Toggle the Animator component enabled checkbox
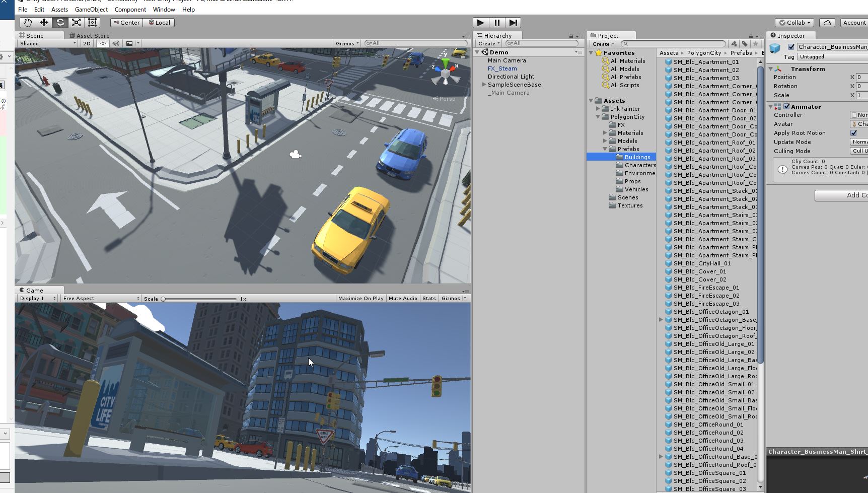The image size is (868, 493). tap(786, 107)
